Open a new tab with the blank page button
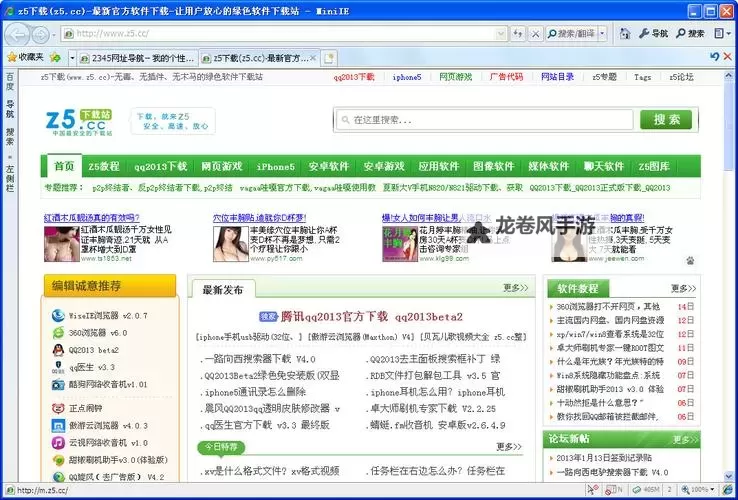 pyautogui.click(x=329, y=58)
